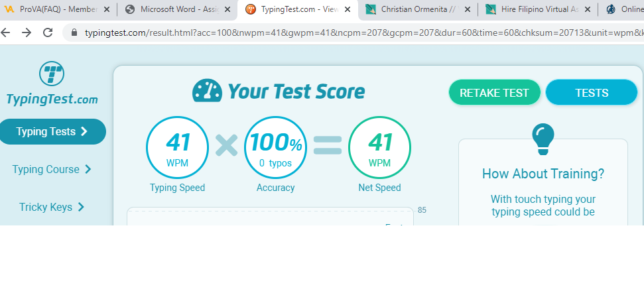This screenshot has width=644, height=305.
Task: Click the Typing Speed label
Action: coord(178,188)
